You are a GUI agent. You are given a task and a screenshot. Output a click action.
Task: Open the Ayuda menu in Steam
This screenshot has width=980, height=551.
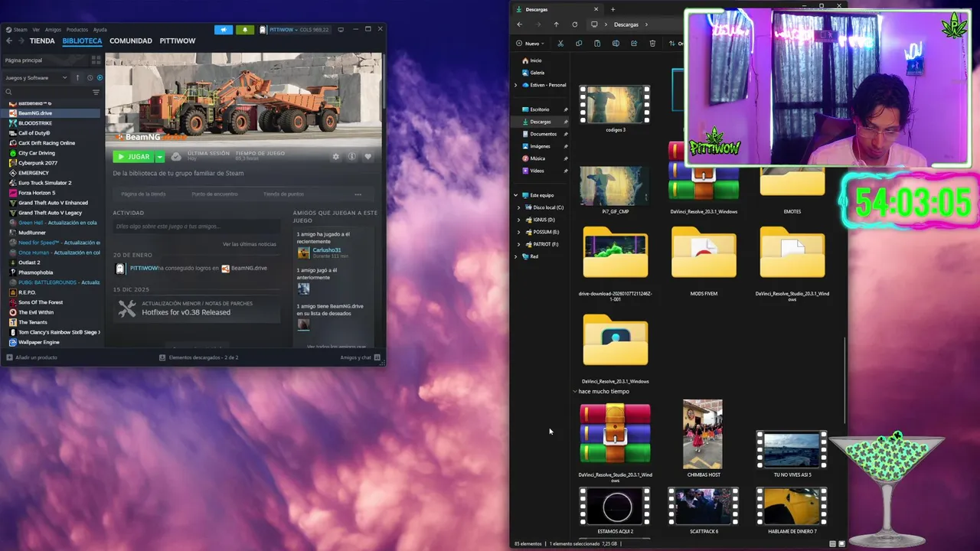[x=100, y=30]
